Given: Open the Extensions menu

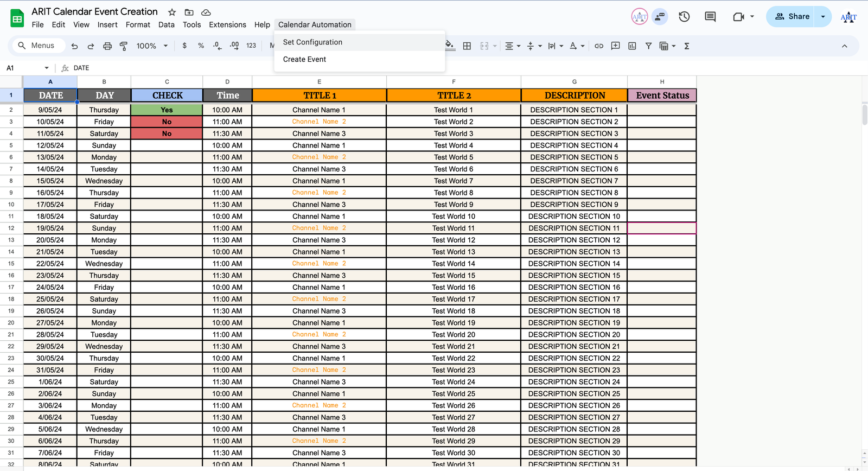Looking at the screenshot, I should click(227, 24).
